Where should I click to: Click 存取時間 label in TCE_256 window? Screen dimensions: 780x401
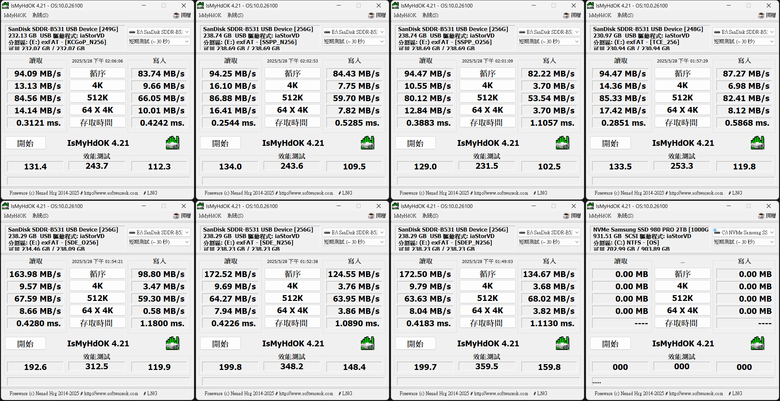click(x=682, y=122)
